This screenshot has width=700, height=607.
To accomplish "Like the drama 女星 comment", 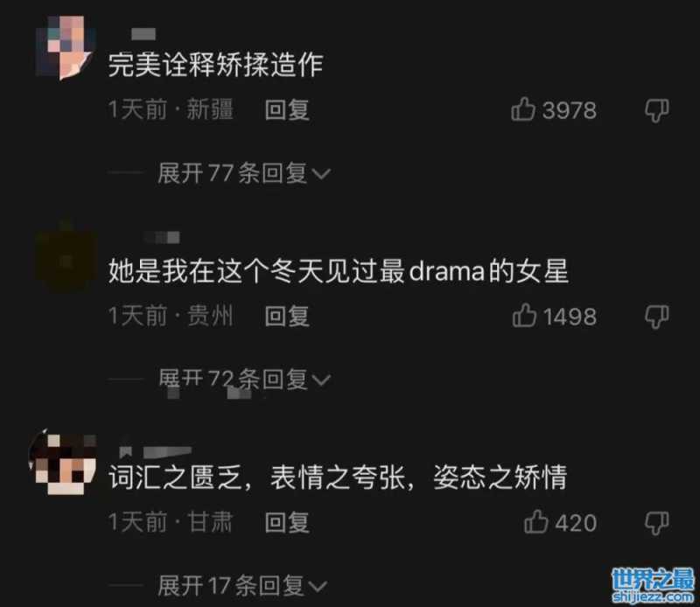I will point(524,316).
